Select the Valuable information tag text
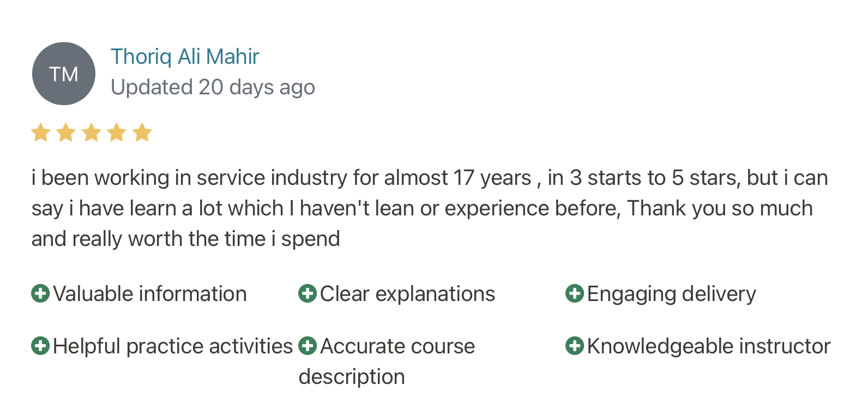The width and height of the screenshot is (868, 409). tap(150, 294)
